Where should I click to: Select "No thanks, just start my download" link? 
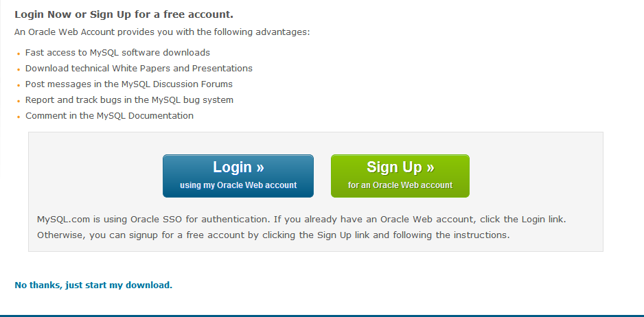click(x=93, y=285)
